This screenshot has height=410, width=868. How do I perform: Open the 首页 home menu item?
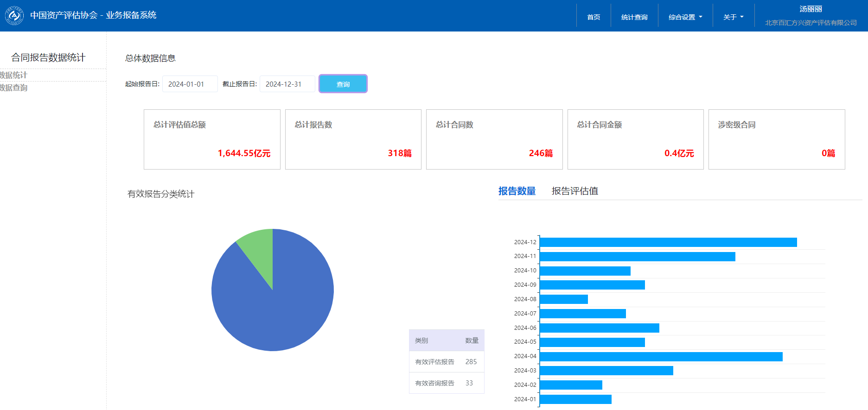pos(594,17)
